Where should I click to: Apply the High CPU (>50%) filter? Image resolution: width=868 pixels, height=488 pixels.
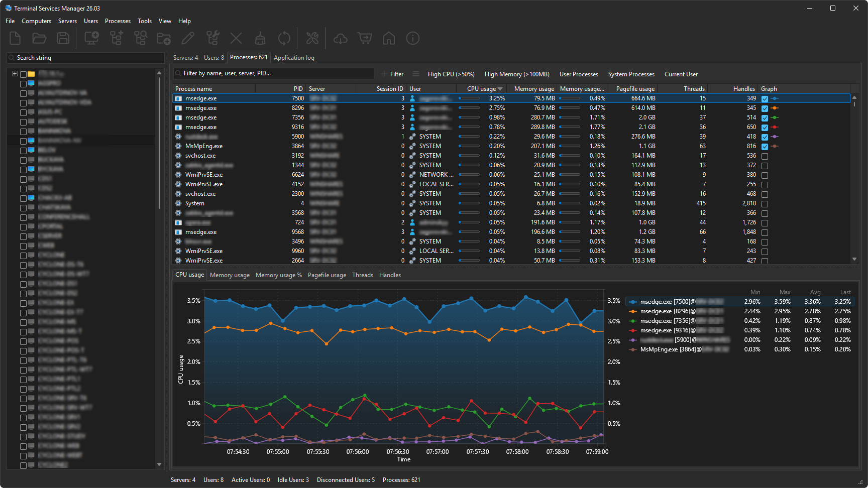click(451, 74)
